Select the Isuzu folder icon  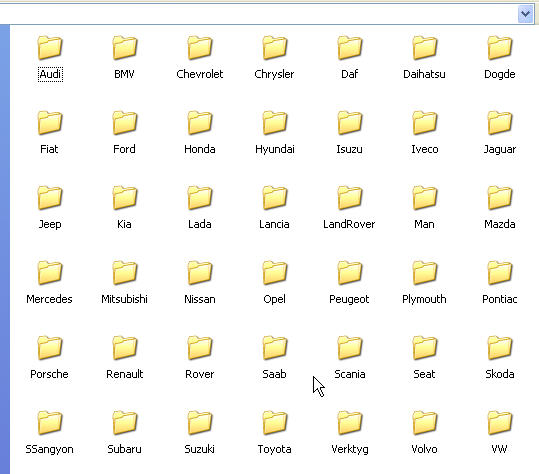click(350, 122)
